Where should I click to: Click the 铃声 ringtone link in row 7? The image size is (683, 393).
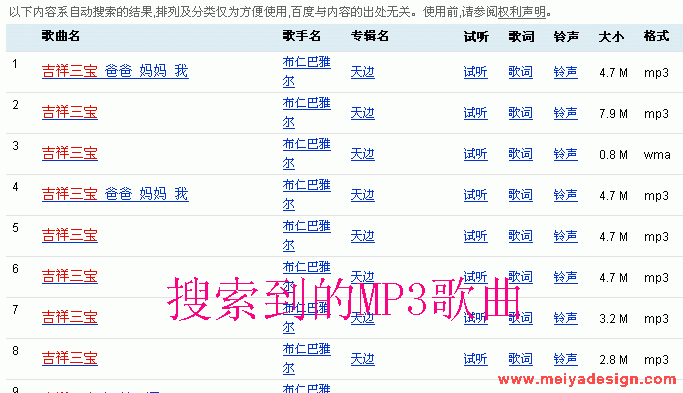click(565, 318)
